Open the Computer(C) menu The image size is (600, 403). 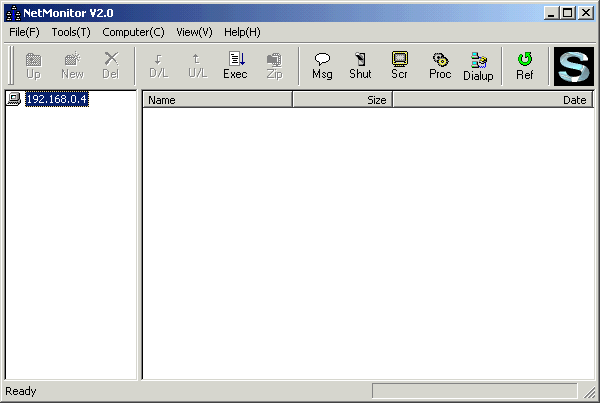point(133,32)
